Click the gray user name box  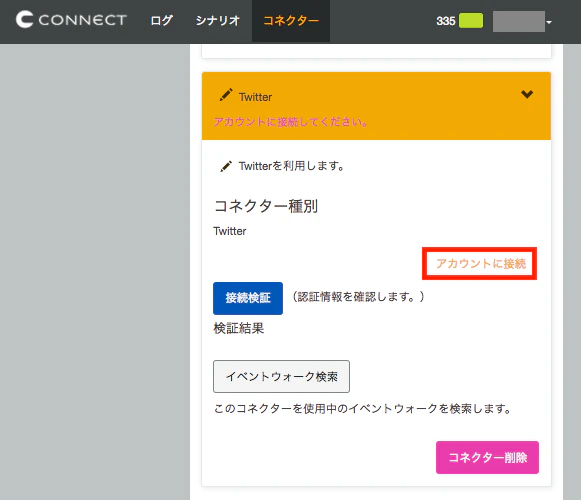pos(519,21)
